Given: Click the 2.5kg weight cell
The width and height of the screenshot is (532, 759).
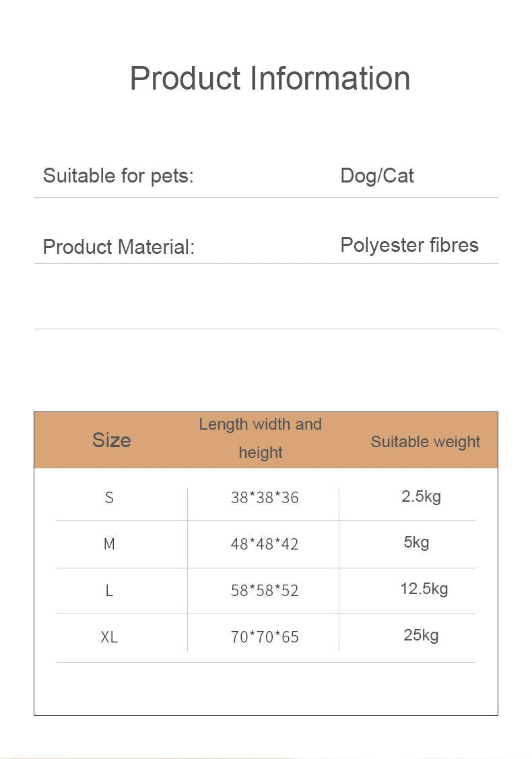Looking at the screenshot, I should pyautogui.click(x=421, y=497).
